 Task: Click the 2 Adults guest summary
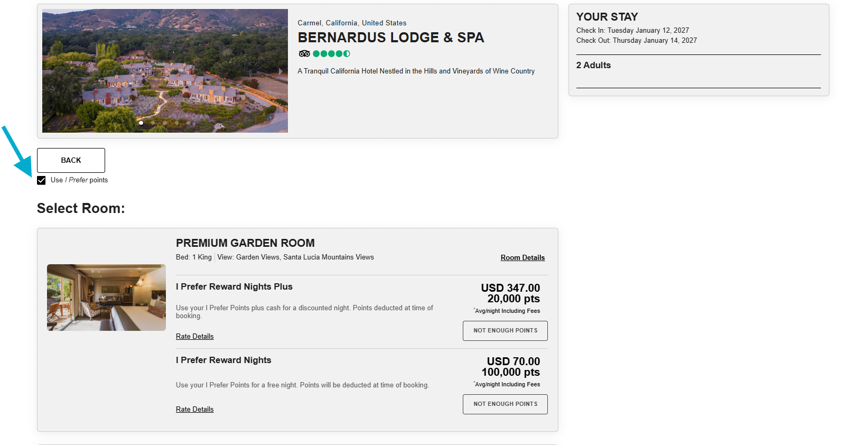tap(593, 66)
